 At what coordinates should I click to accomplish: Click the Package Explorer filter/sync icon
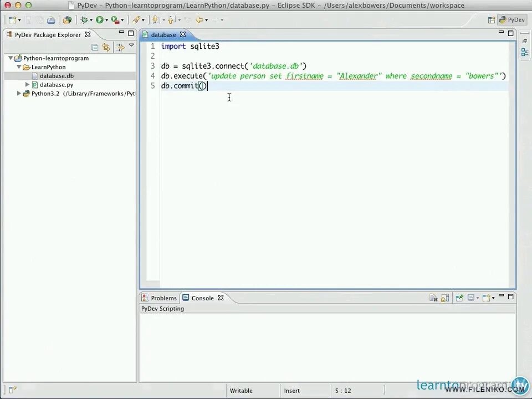(120, 48)
